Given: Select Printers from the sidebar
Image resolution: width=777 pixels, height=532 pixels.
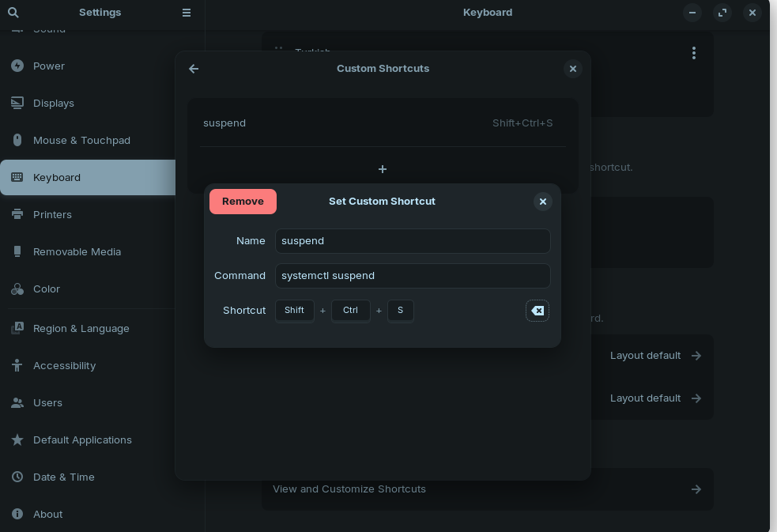Looking at the screenshot, I should coord(52,215).
